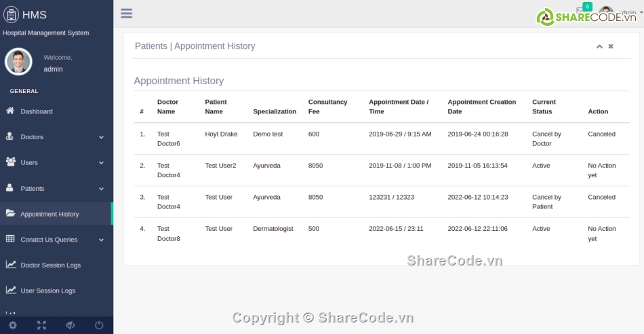Viewport: 644px width, 334px height.
Task: Go to the Dashboard page
Action: pyautogui.click(x=37, y=111)
